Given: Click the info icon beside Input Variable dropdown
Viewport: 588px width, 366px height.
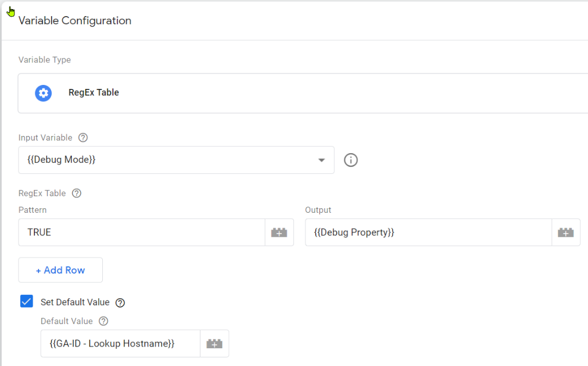Looking at the screenshot, I should pyautogui.click(x=350, y=160).
